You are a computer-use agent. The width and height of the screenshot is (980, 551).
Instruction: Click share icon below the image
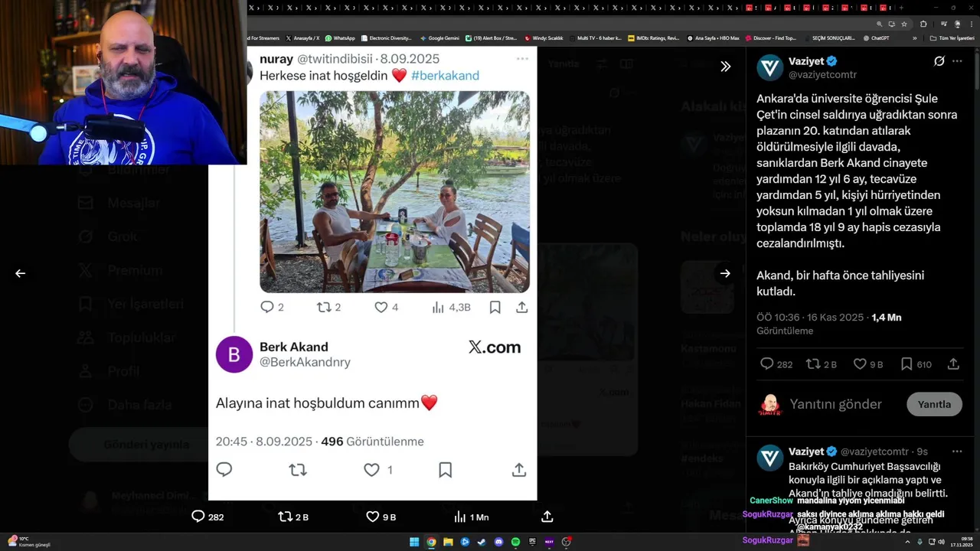point(547,517)
